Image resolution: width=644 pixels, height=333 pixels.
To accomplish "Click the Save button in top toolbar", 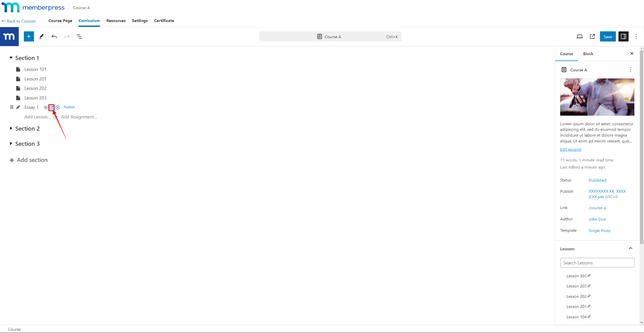I will (x=608, y=36).
